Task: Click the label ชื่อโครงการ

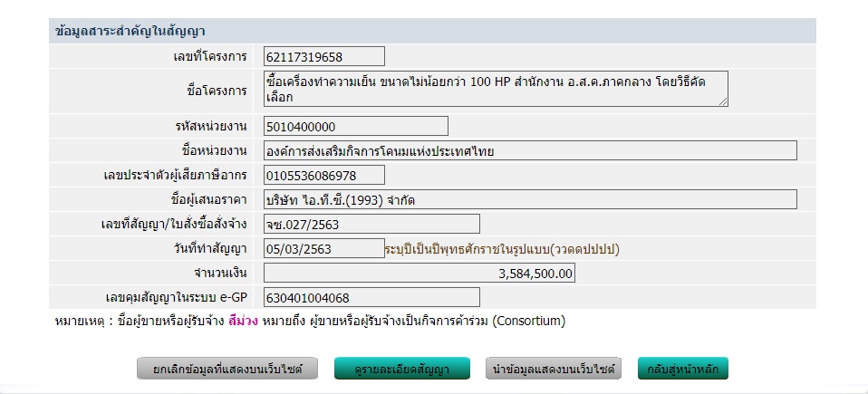Action: [x=217, y=91]
